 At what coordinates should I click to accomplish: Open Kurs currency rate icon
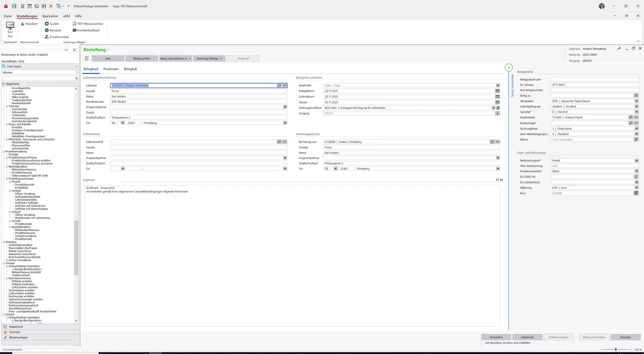[x=636, y=193]
